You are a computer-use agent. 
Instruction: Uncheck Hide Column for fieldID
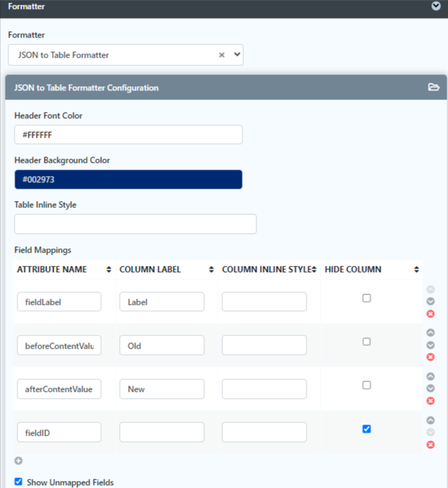[x=366, y=429]
